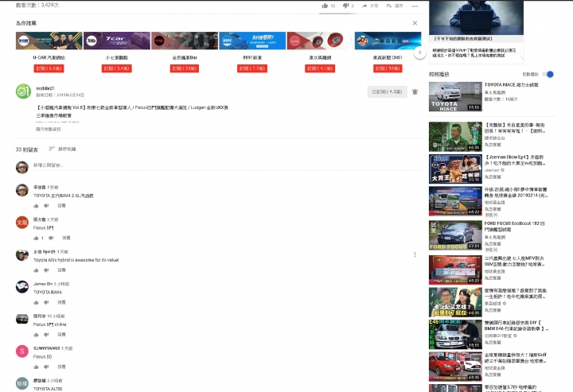Open the red 文龍 commenter avatar
The width and height of the screenshot is (573, 392).
coord(22,223)
